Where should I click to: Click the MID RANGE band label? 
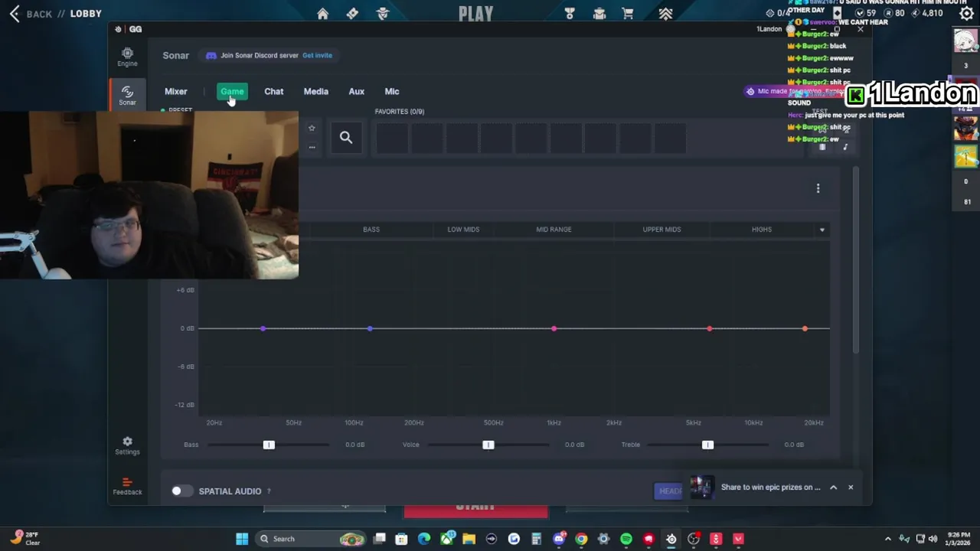(x=554, y=230)
